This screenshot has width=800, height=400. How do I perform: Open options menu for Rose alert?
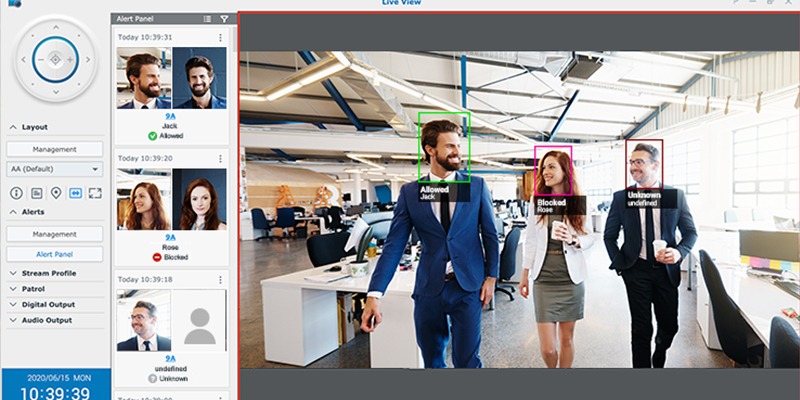tap(220, 159)
